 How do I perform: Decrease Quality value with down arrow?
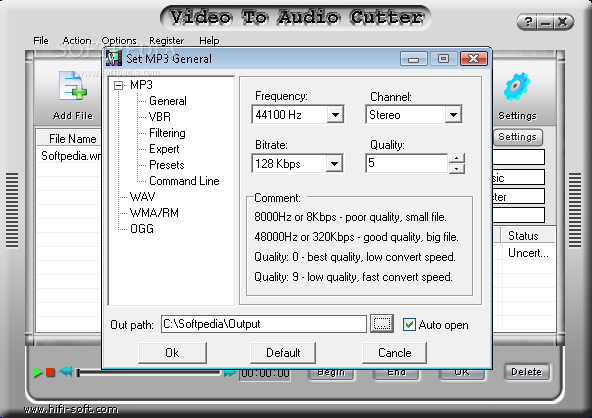coord(456,168)
